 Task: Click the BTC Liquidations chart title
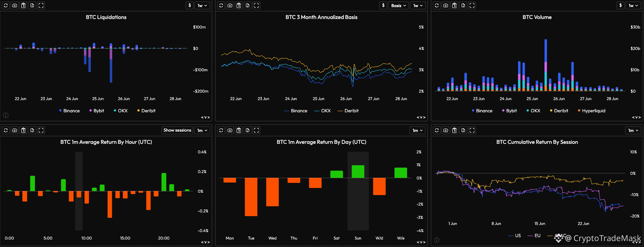pos(106,17)
